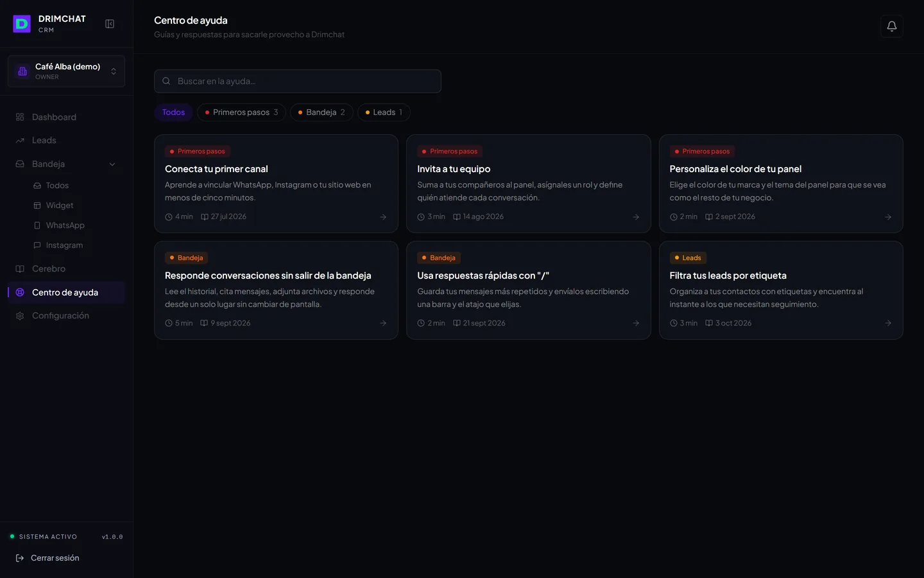924x578 pixels.
Task: Filter articles by Primeros pasos
Action: click(241, 112)
